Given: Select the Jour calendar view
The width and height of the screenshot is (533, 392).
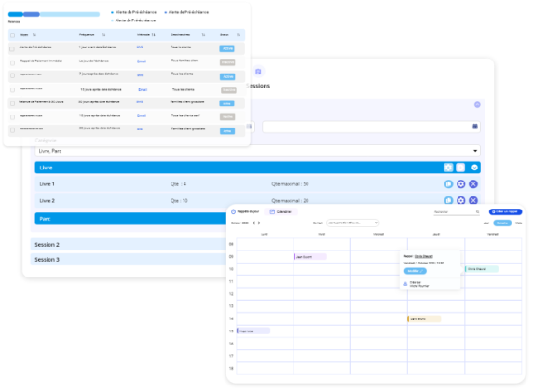Looking at the screenshot, I should tap(486, 223).
